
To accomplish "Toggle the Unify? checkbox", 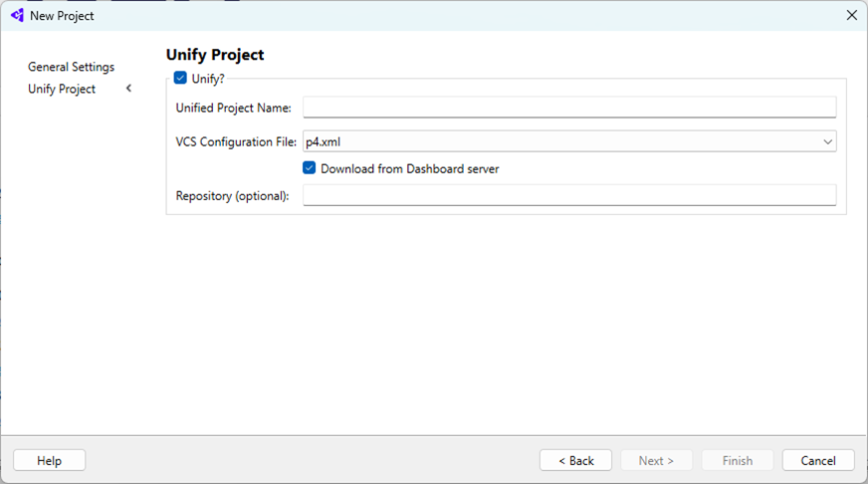I will click(180, 78).
